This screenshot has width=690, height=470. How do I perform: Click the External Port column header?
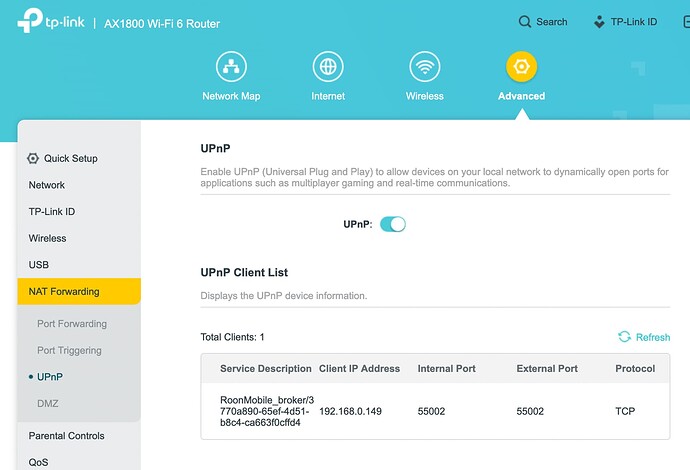(x=547, y=369)
